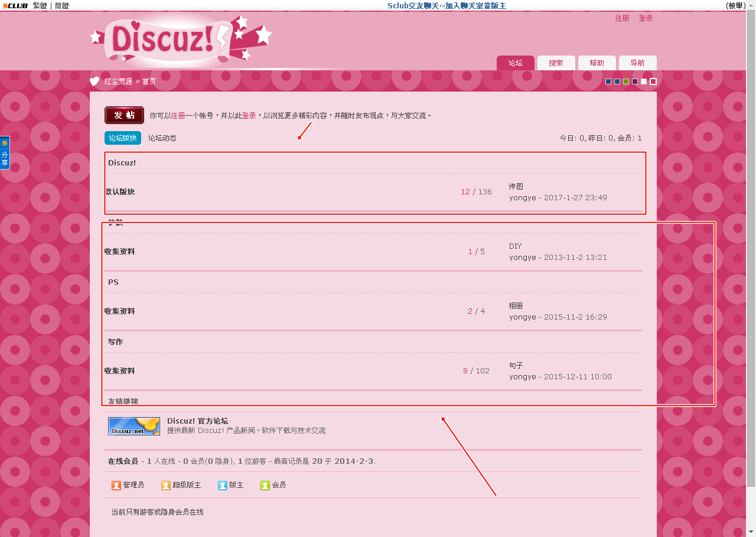This screenshot has height=537, width=756.
Task: Open last post titled 相册
Action: [x=516, y=305]
